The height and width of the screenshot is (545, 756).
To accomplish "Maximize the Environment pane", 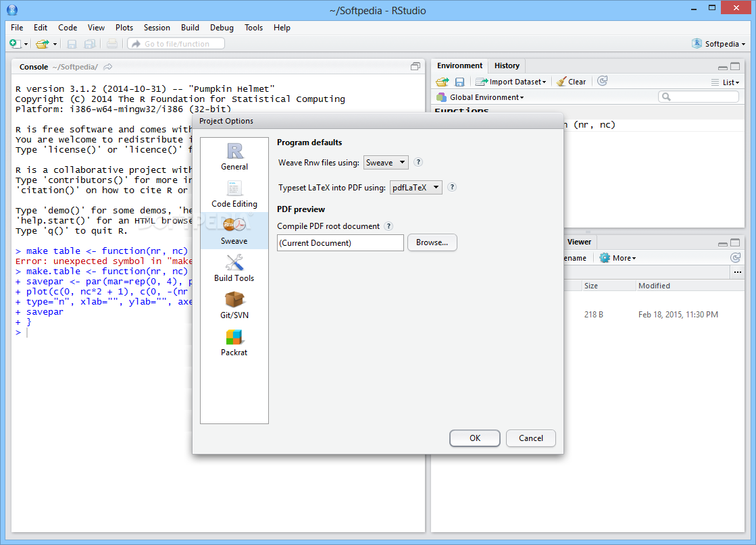I will pos(735,66).
